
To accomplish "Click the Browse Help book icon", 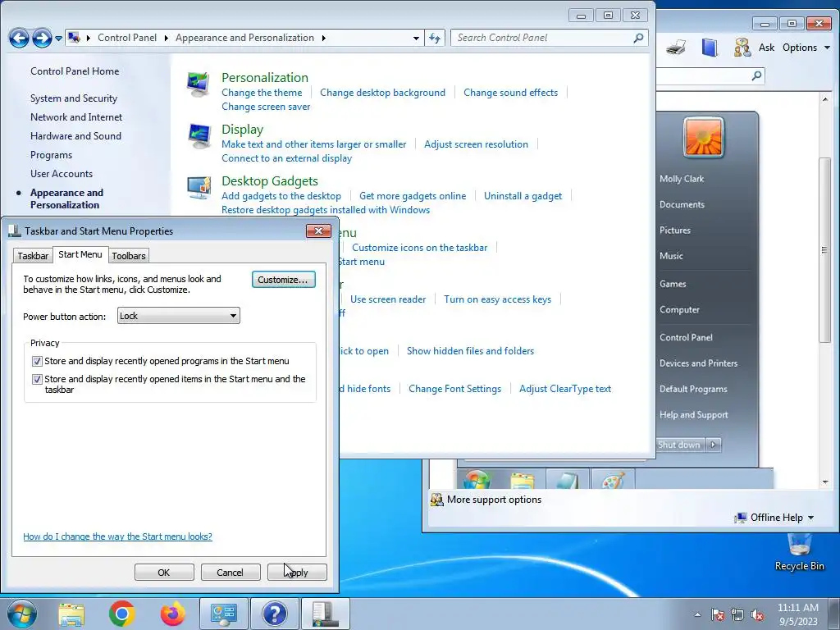I will [x=710, y=48].
